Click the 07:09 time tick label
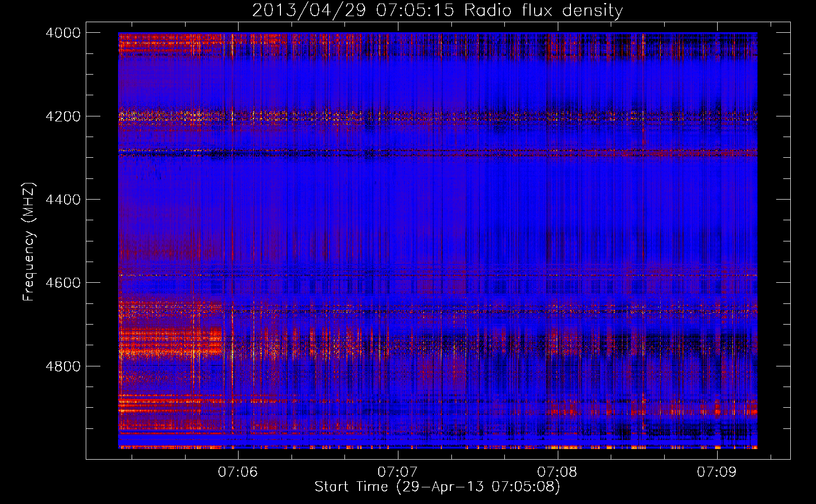The height and width of the screenshot is (504, 816). (x=717, y=472)
